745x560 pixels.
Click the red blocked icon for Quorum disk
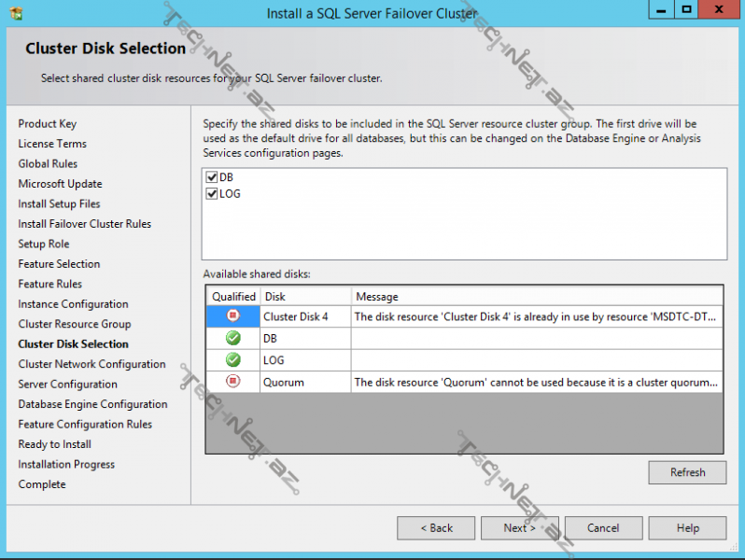point(233,382)
